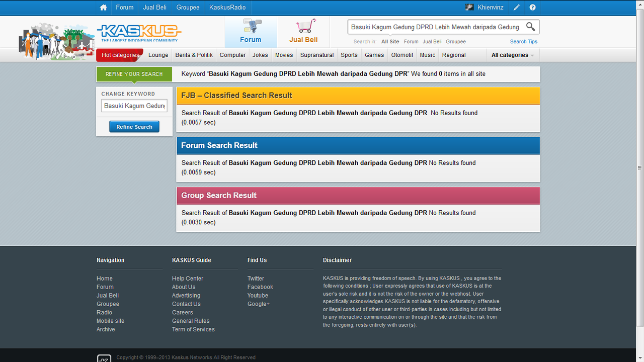Open KaskusRadio in the top bar
This screenshot has width=644, height=362.
click(x=227, y=8)
